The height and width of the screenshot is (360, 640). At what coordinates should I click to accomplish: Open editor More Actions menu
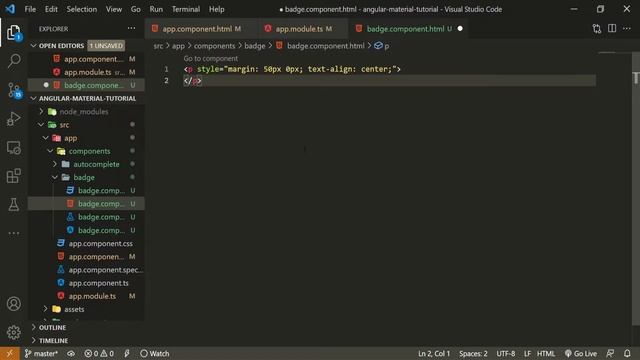(x=627, y=29)
